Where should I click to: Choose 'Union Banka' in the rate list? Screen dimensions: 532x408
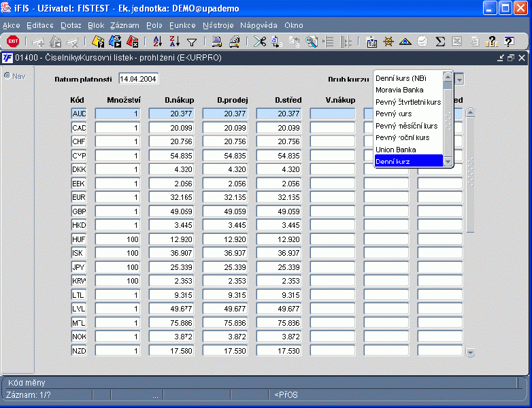coord(396,150)
